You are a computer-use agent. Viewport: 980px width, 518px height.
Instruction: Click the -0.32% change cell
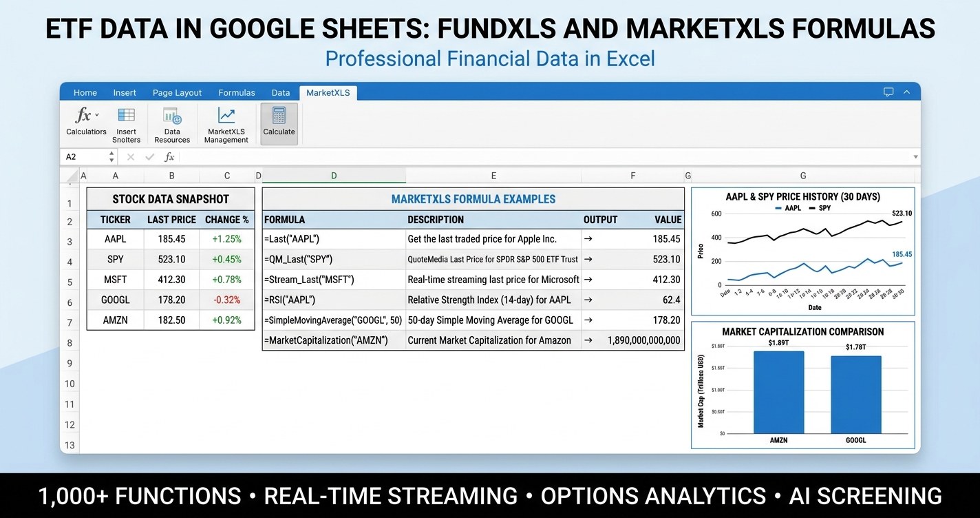226,300
